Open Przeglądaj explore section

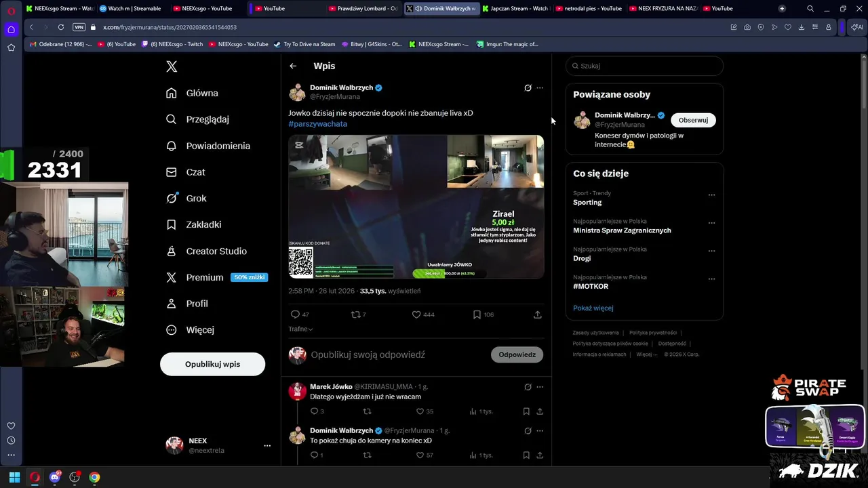pyautogui.click(x=198, y=119)
